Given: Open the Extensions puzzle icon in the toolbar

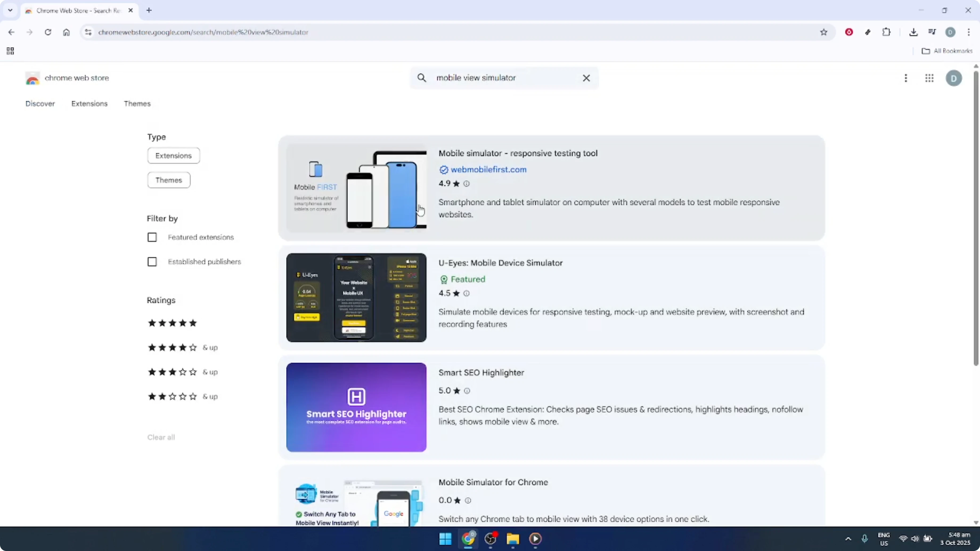Looking at the screenshot, I should tap(887, 32).
